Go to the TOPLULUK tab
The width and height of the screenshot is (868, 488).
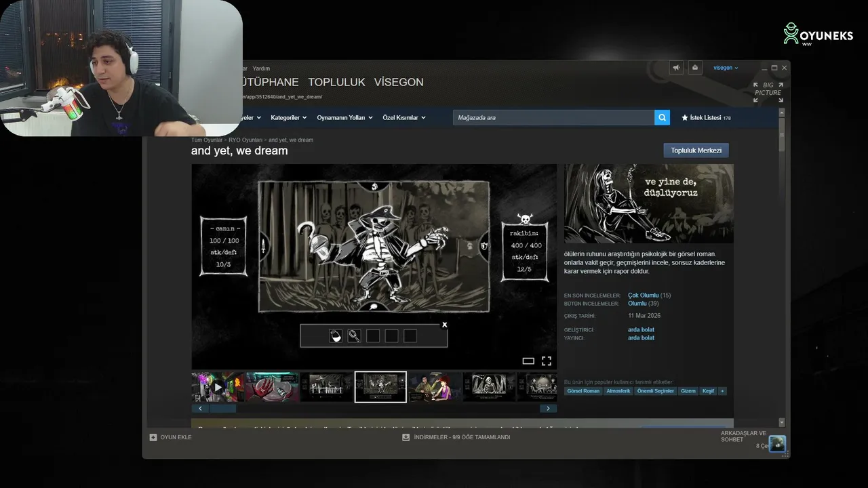[x=336, y=82]
